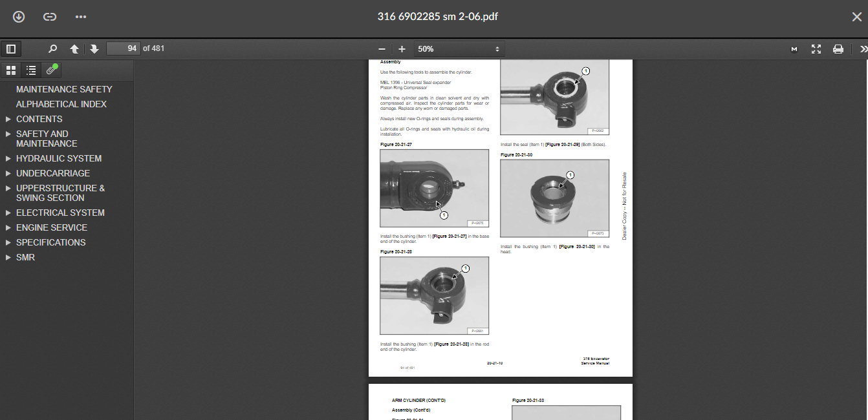The width and height of the screenshot is (868, 420).
Task: Print the document
Action: click(838, 49)
